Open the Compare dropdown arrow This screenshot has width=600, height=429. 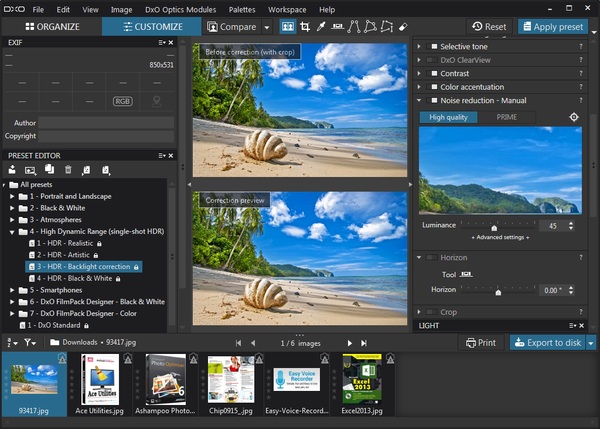pyautogui.click(x=267, y=27)
